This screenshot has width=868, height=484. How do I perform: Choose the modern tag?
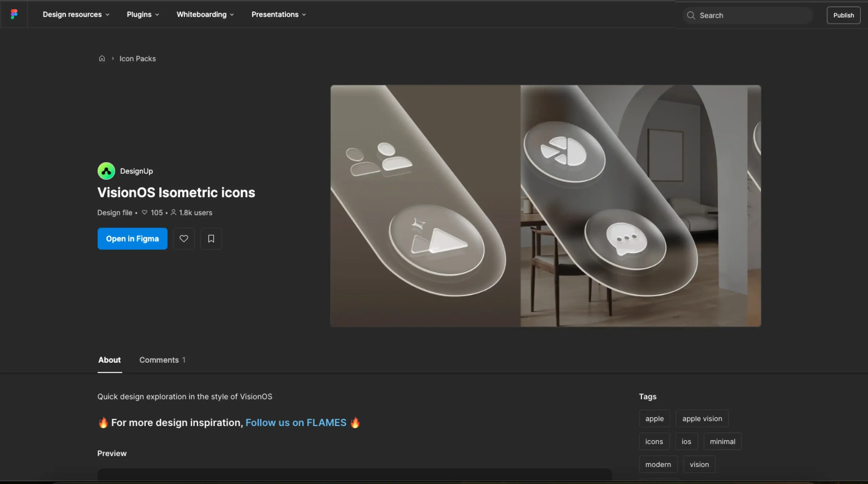point(658,464)
